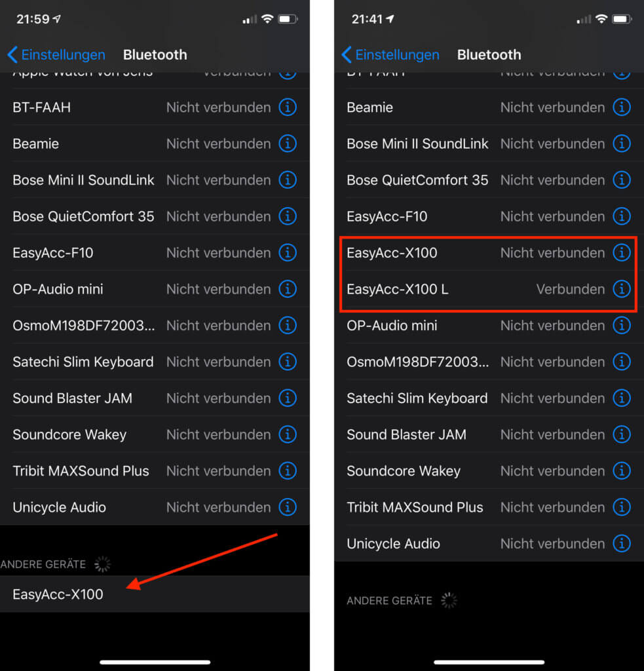Viewport: 644px width, 671px height.
Task: Open OP-Audio mini info icon on 21:59 screen
Action: click(x=288, y=289)
